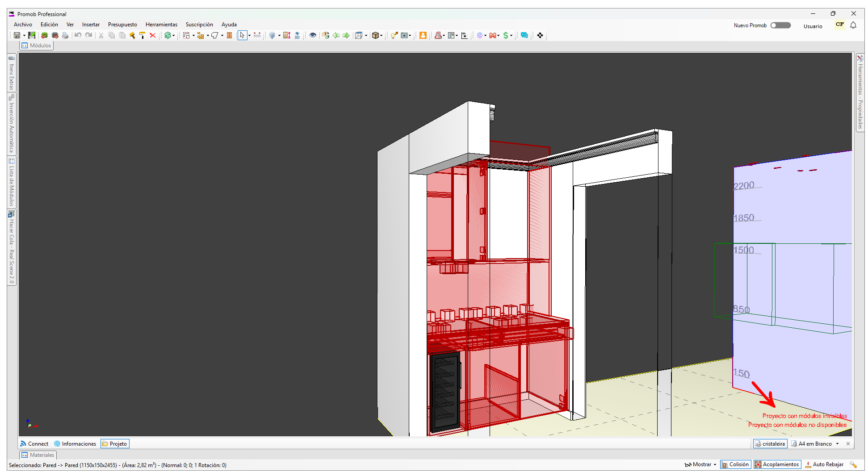
Task: Open the green dollar budget dropdown arrow
Action: (512, 36)
